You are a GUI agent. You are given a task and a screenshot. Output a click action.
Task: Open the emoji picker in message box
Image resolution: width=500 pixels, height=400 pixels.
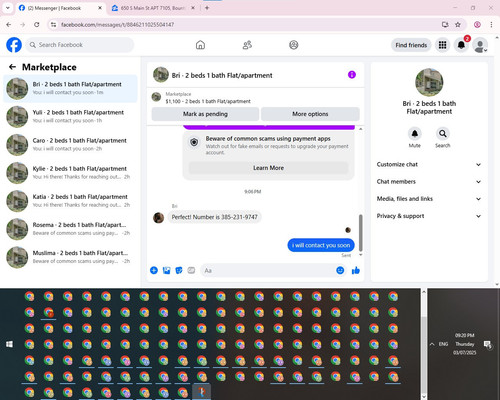coord(340,270)
